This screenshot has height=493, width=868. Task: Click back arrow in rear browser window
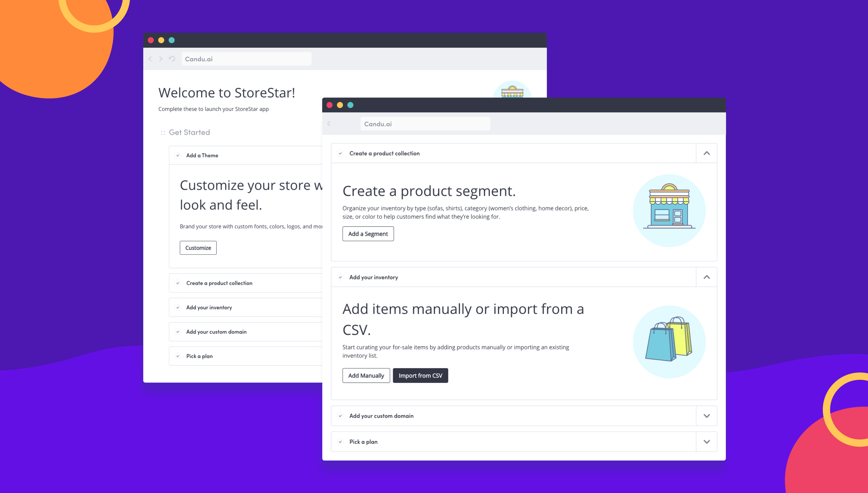(x=150, y=59)
